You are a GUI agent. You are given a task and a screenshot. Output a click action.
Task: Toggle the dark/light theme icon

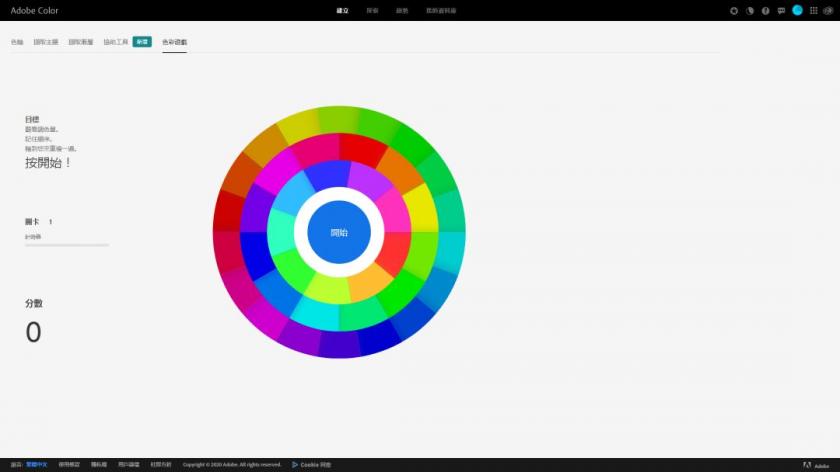(x=750, y=10)
